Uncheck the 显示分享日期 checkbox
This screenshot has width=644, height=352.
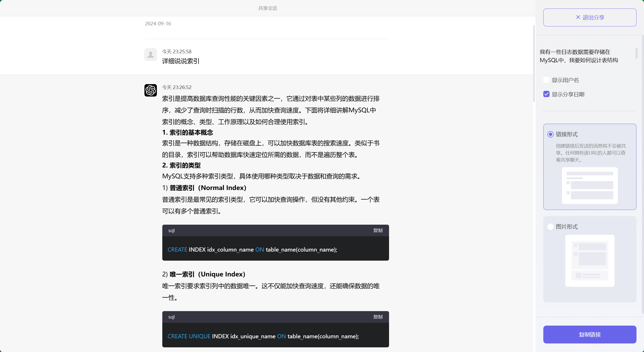tap(546, 94)
